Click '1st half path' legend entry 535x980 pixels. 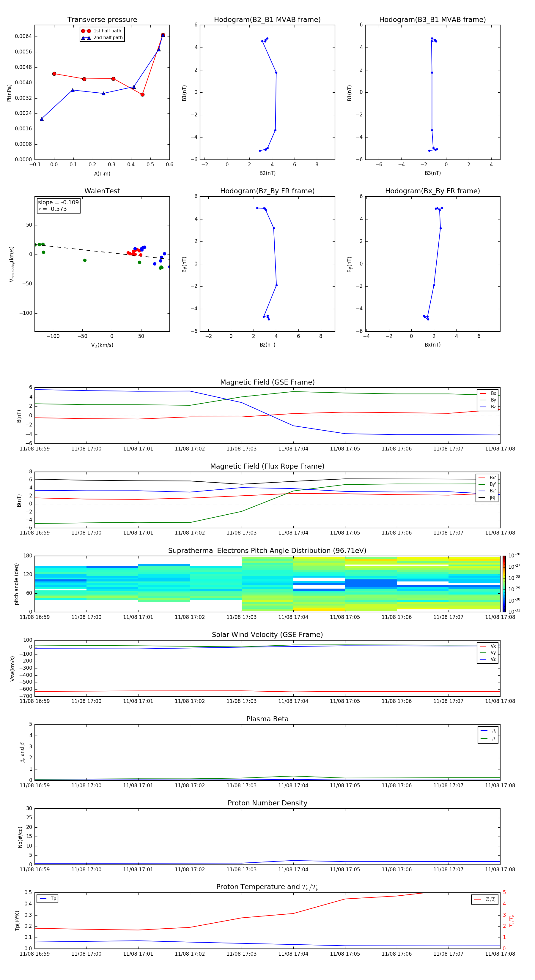(102, 31)
